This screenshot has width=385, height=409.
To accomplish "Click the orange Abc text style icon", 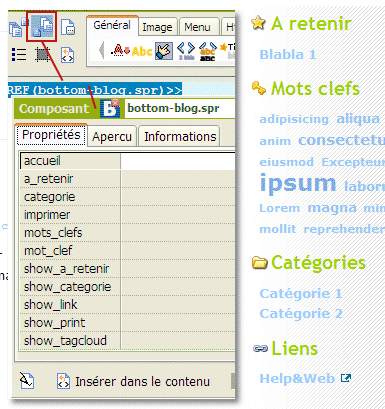I will pos(142,51).
